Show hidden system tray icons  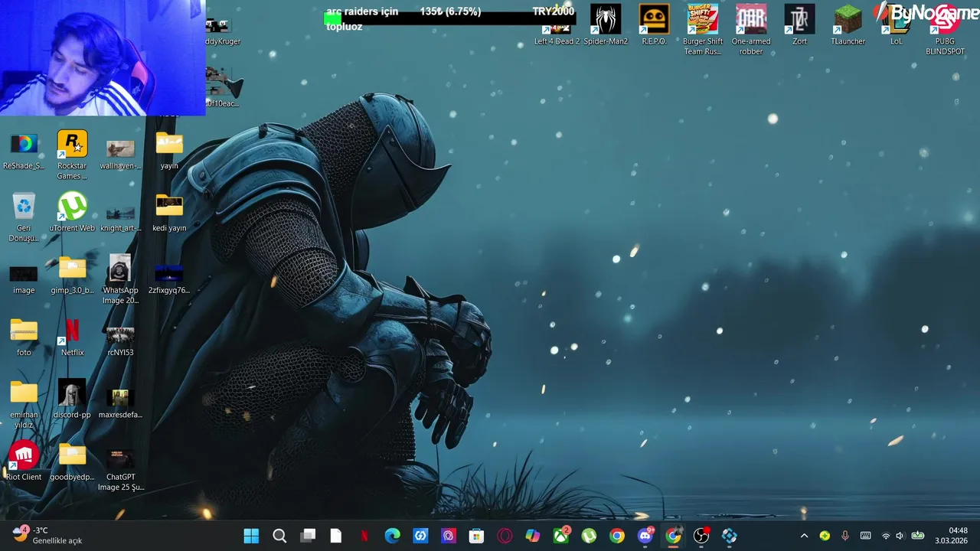pyautogui.click(x=804, y=536)
